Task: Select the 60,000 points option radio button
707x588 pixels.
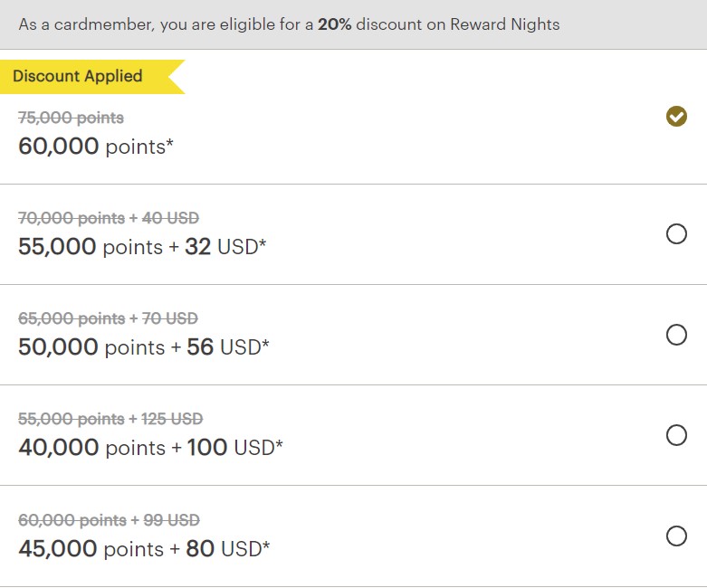Action: coord(676,117)
